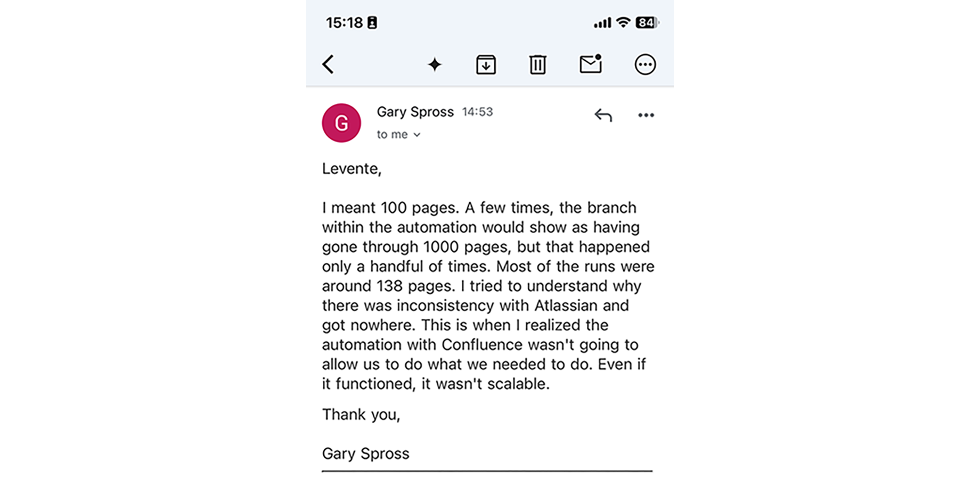Image resolution: width=980 pixels, height=479 pixels.
Task: Tap the pink G sender avatar
Action: point(341,123)
